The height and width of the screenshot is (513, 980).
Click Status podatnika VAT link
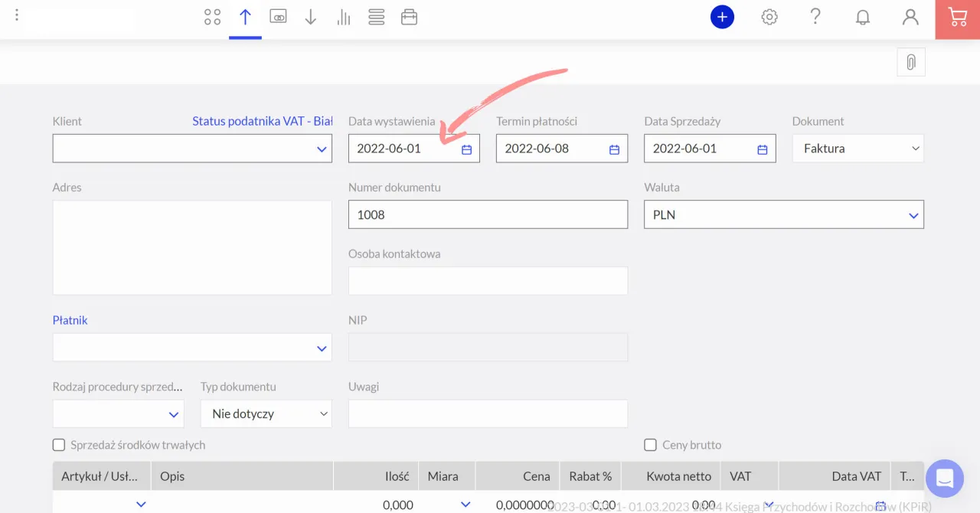(x=262, y=121)
